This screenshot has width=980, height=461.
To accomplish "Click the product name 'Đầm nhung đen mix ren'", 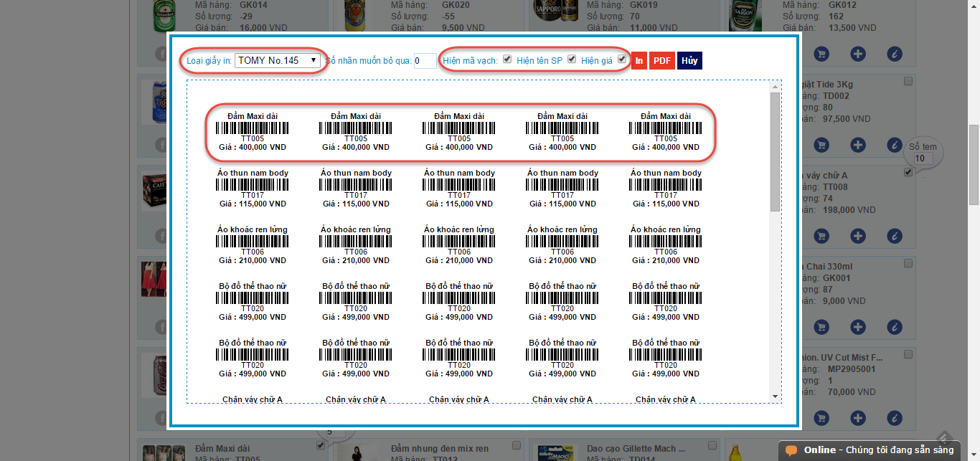I will [x=440, y=449].
